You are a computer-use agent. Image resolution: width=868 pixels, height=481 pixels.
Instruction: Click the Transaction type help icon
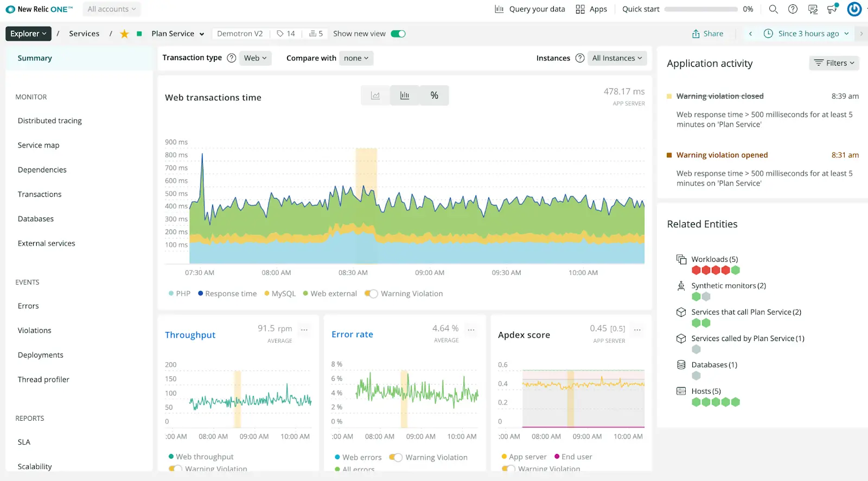coord(231,58)
